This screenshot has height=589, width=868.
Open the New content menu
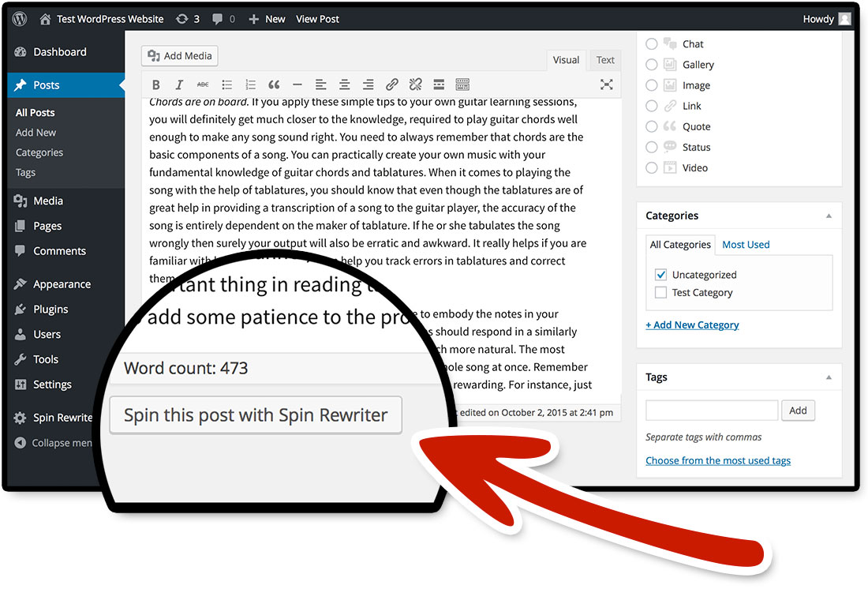[x=267, y=19]
